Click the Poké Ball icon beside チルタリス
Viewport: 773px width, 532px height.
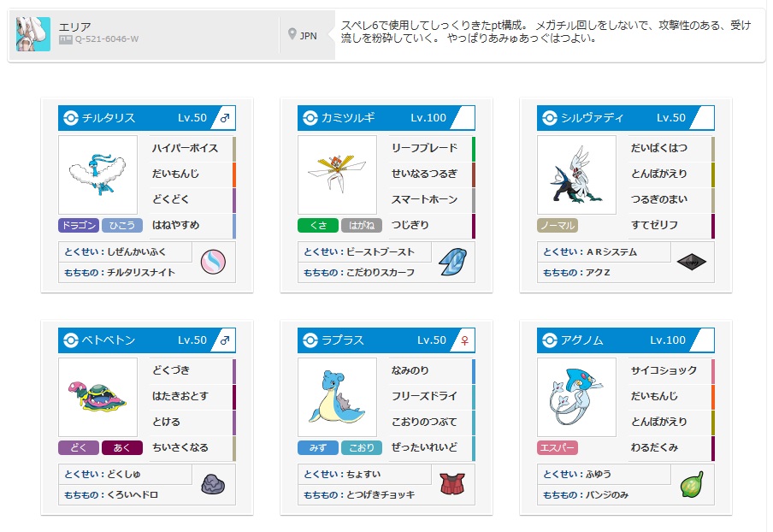click(x=71, y=118)
